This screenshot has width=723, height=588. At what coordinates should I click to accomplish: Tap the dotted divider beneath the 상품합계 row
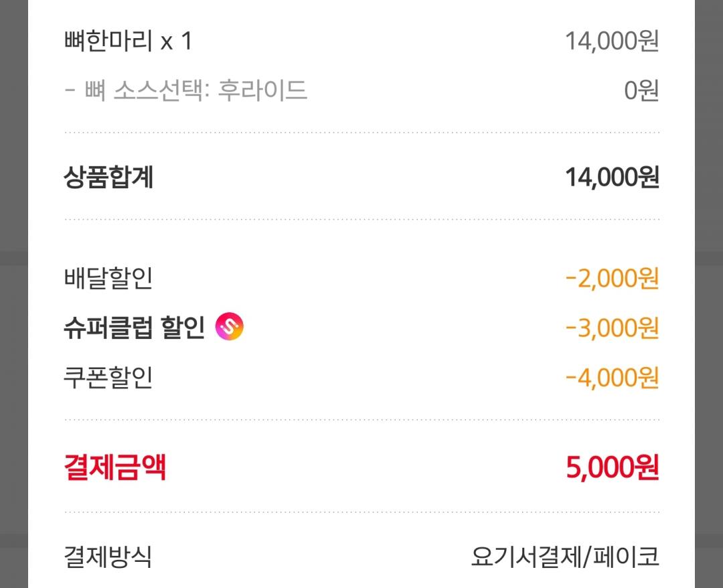coord(361,219)
